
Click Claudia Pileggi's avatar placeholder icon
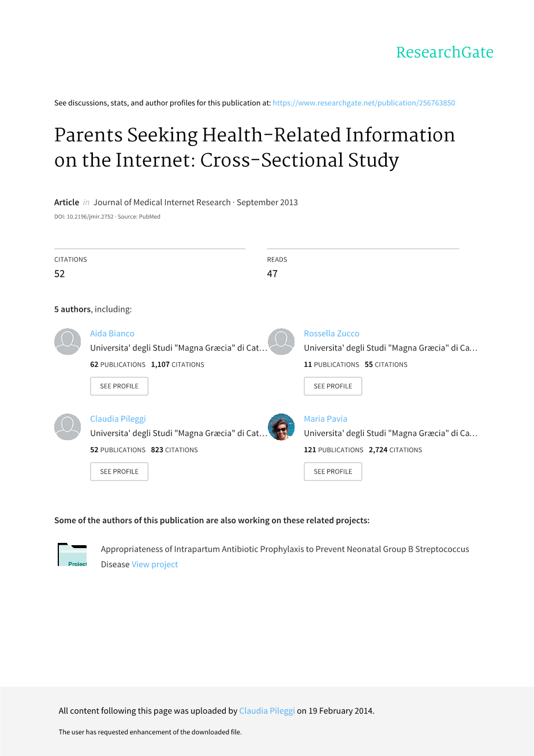click(x=68, y=427)
